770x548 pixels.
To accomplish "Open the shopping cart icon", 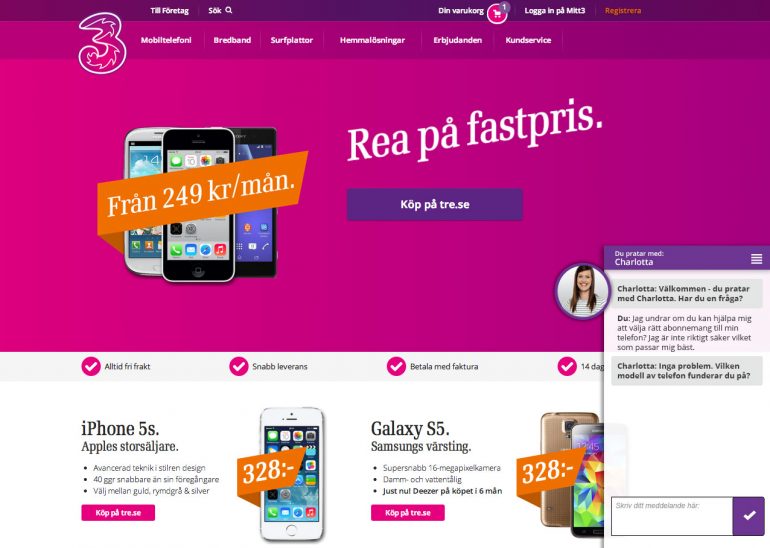I will coord(497,14).
